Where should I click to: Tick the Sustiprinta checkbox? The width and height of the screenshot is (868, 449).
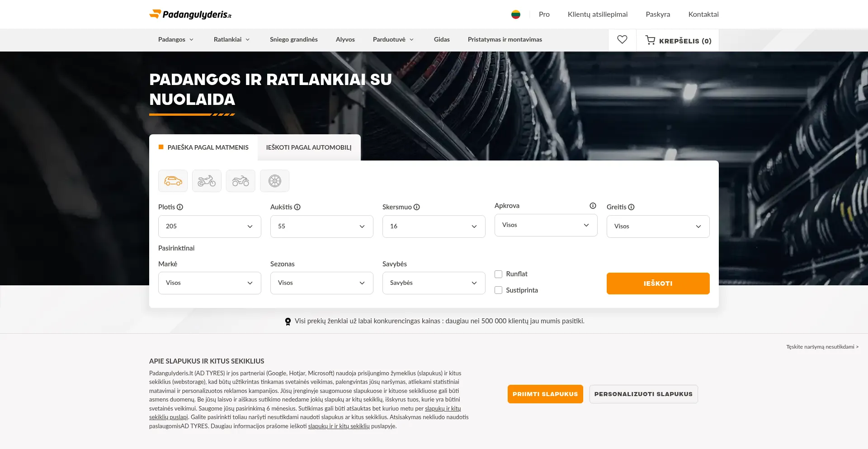coord(498,290)
